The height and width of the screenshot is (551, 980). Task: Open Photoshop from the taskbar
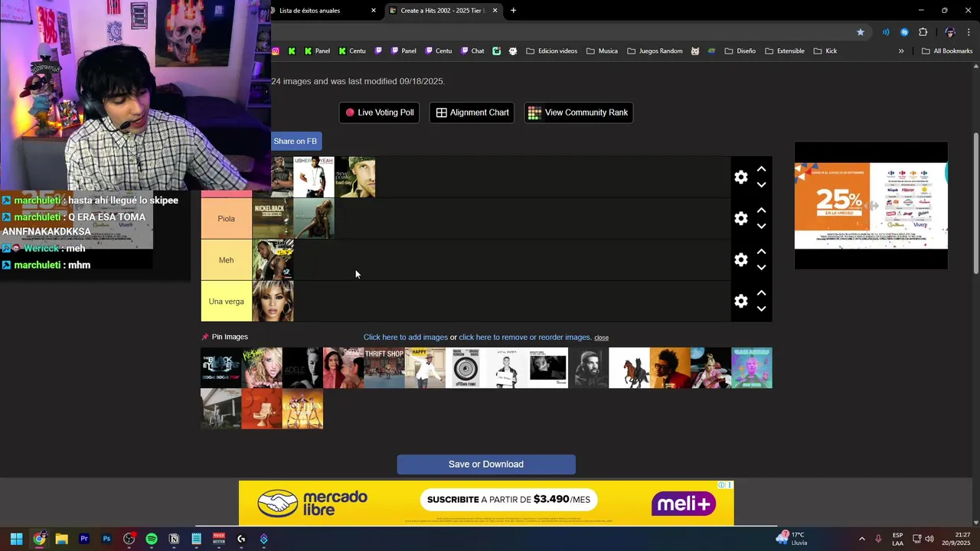pyautogui.click(x=106, y=539)
